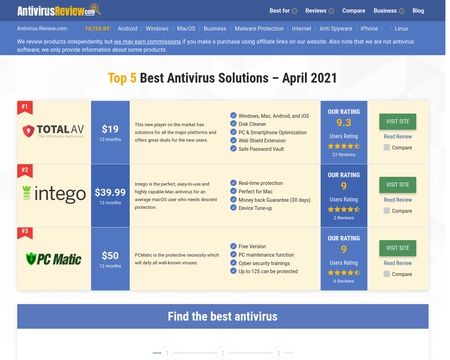Filter by Linux

(401, 29)
